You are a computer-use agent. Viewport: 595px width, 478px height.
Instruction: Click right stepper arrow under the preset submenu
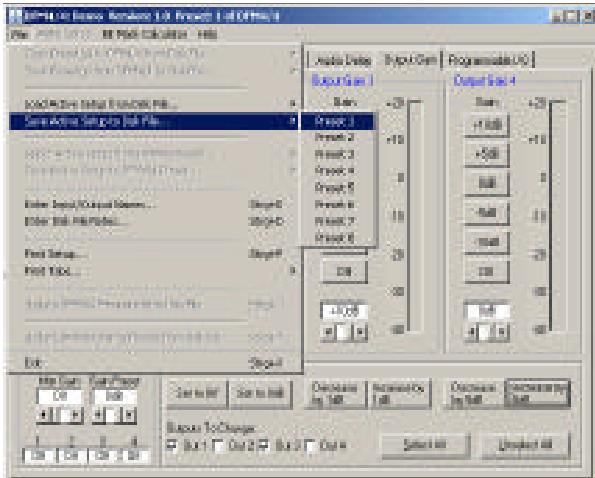(x=360, y=332)
